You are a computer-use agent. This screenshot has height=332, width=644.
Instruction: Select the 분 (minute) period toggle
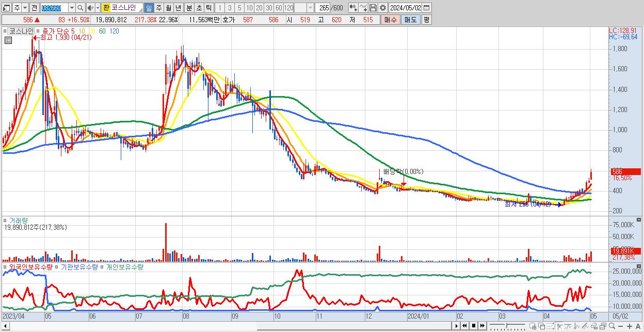(188, 8)
